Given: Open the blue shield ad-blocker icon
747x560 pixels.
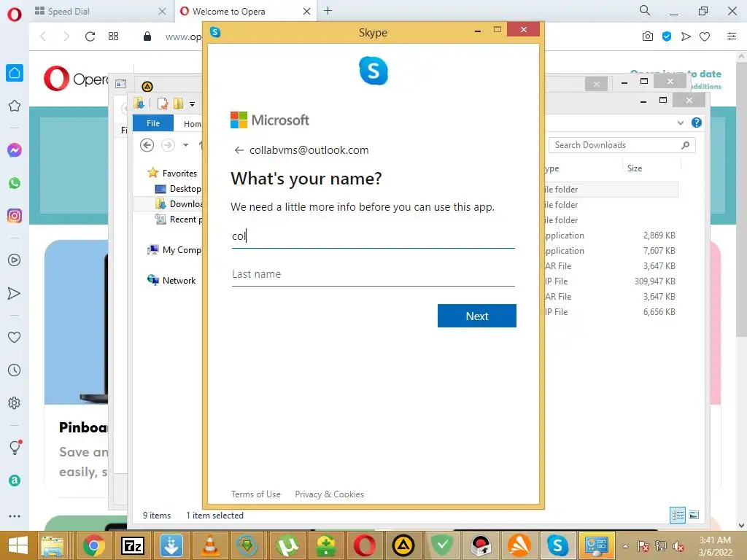Looking at the screenshot, I should 667,36.
